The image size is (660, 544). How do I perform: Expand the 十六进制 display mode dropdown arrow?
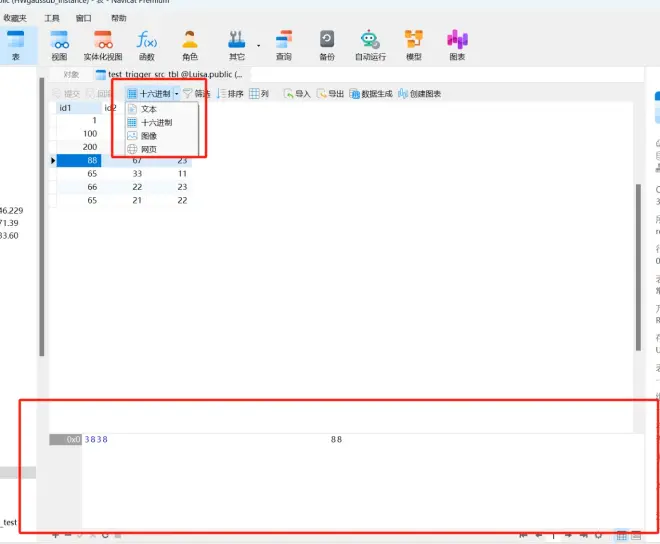[x=176, y=94]
